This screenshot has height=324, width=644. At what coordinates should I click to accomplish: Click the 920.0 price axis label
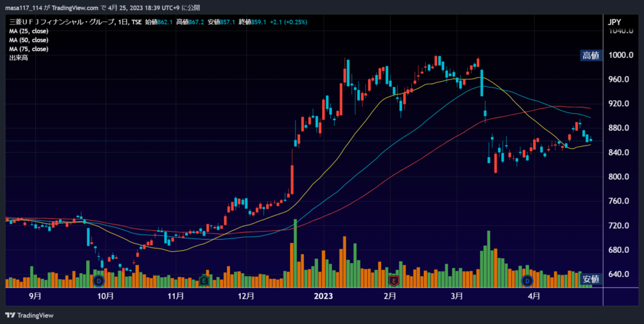point(619,104)
